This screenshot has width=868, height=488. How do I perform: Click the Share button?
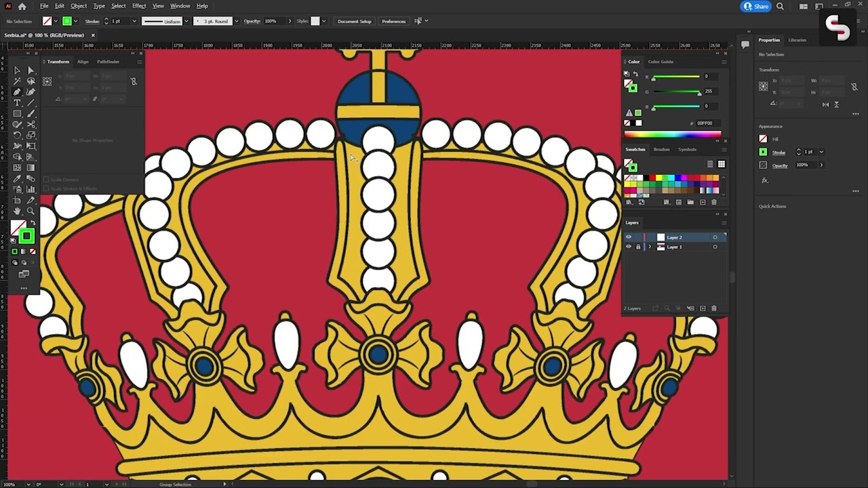pos(756,6)
